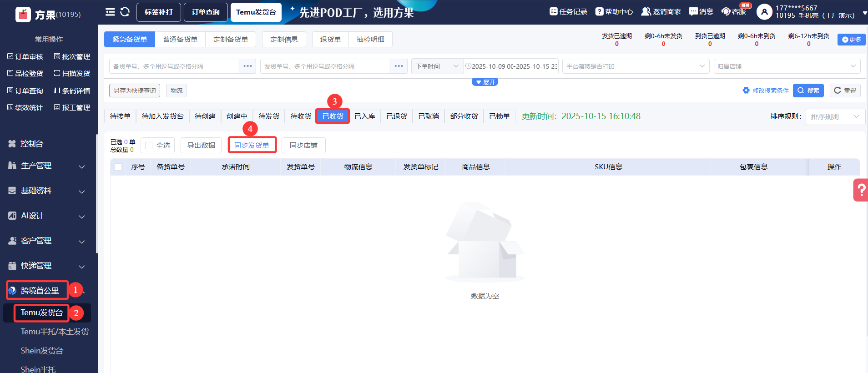868x373 pixels.
Task: Open 帮助中心 help center
Action: (614, 12)
